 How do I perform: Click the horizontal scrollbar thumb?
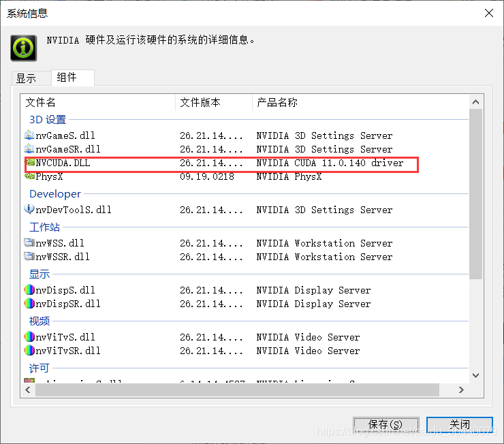point(237,390)
